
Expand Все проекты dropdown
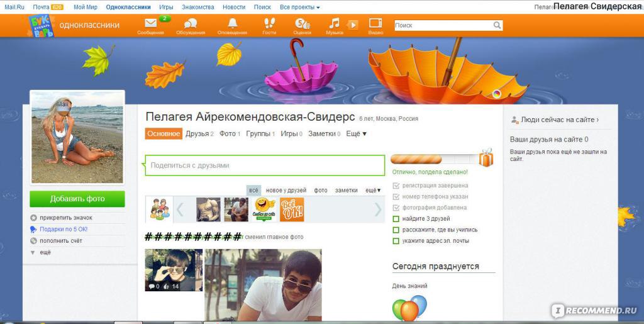click(x=300, y=8)
